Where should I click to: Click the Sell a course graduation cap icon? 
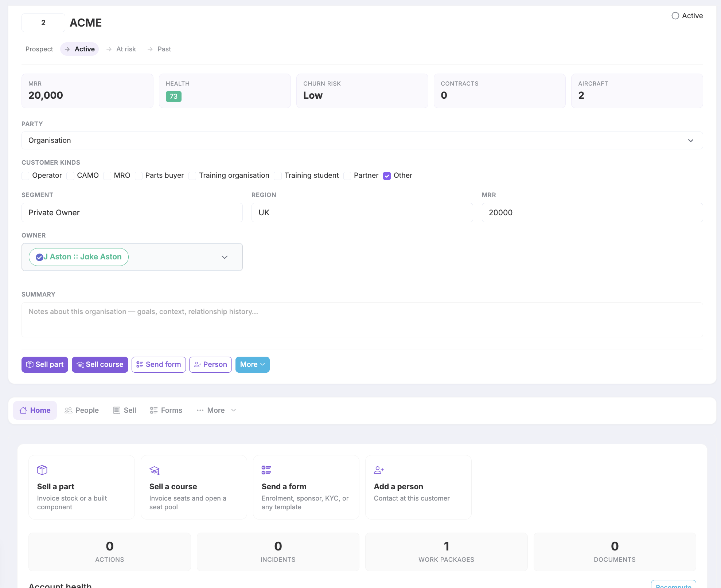coord(155,470)
